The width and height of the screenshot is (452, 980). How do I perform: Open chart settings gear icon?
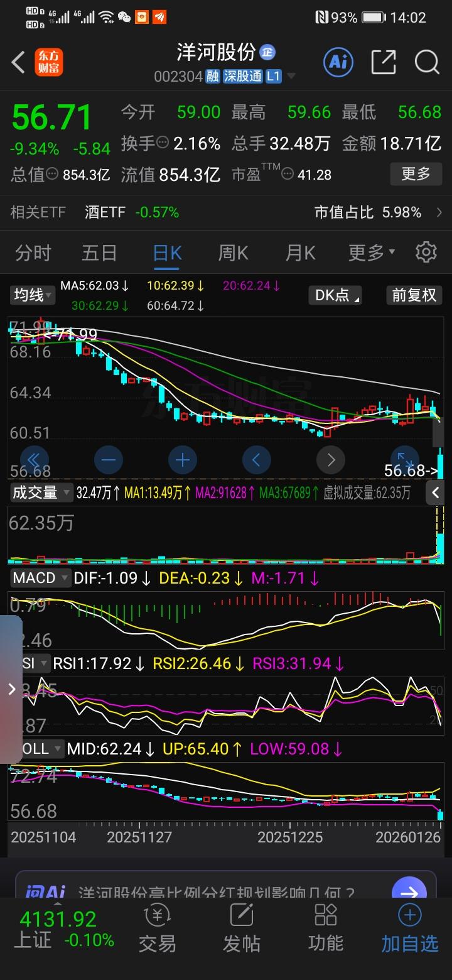coord(426,252)
